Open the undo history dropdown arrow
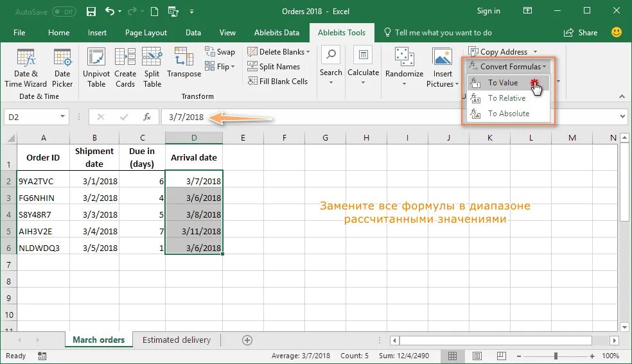 [x=119, y=12]
